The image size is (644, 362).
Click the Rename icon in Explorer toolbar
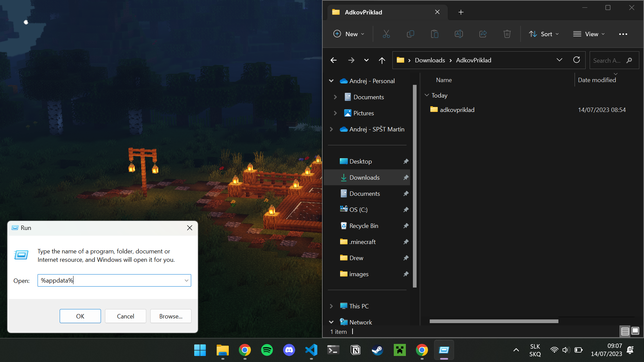[459, 34]
